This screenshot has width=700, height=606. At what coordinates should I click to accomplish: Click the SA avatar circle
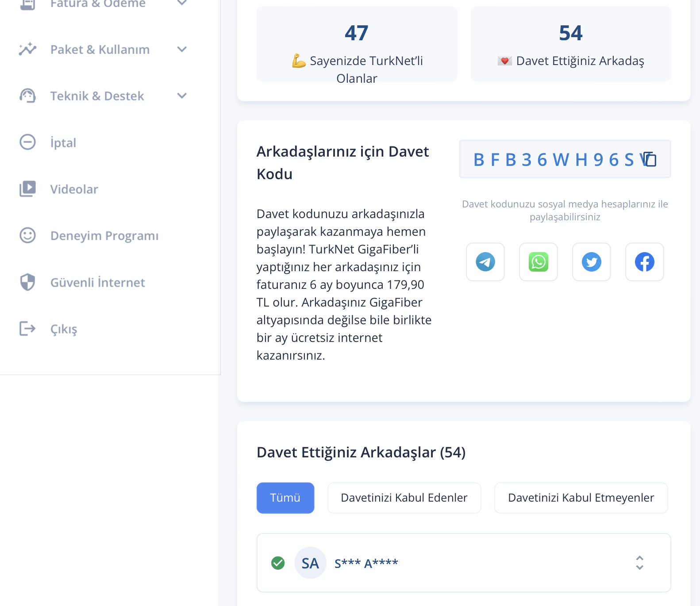point(310,563)
